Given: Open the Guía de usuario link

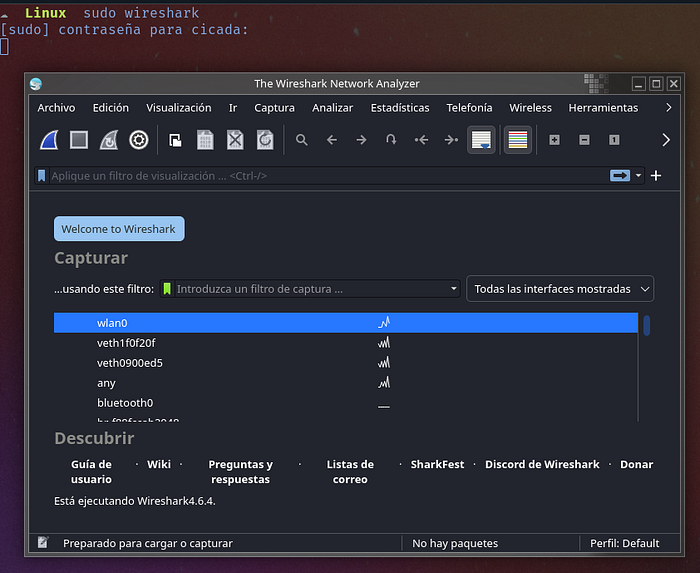Looking at the screenshot, I should pos(91,472).
